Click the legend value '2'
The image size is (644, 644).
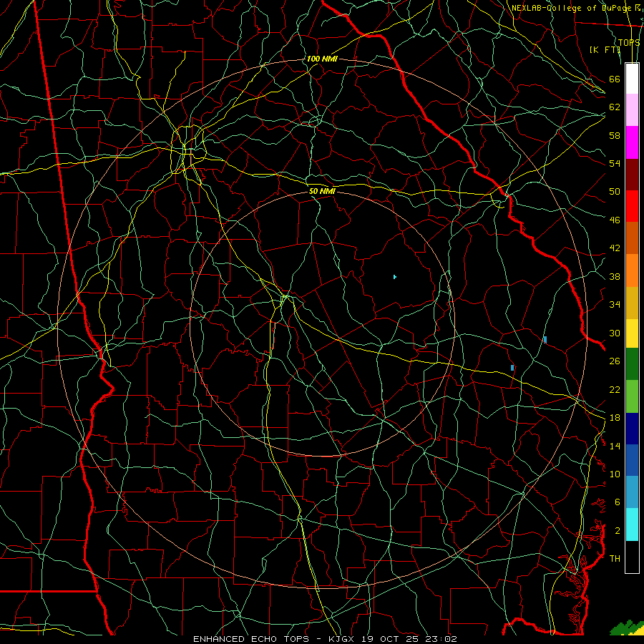[617, 531]
